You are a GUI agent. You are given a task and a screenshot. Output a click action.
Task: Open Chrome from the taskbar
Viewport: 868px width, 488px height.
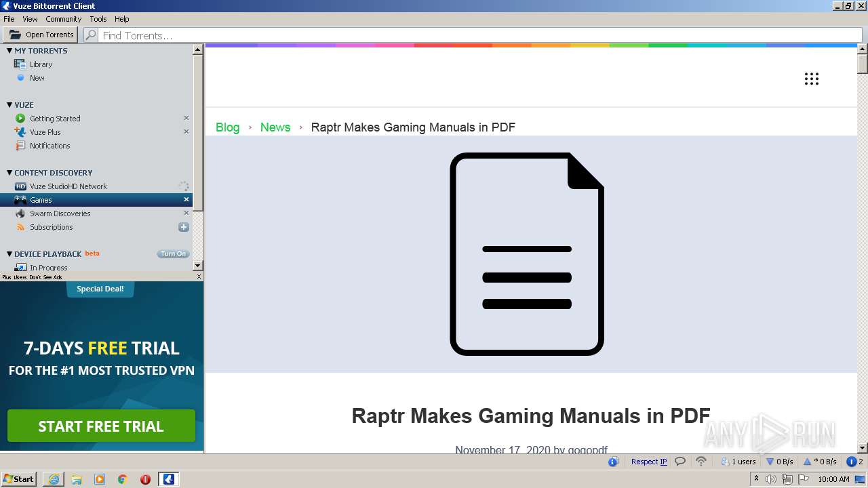[x=123, y=479]
